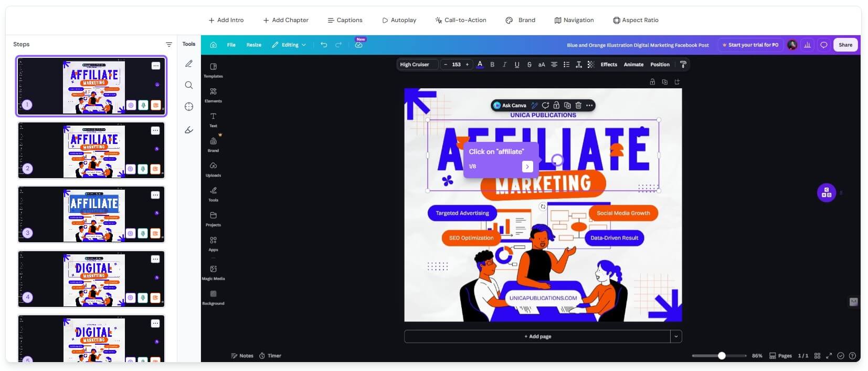Viewport: 868px width, 371px height.
Task: Open the Aspect Ratio menu
Action: tap(636, 20)
